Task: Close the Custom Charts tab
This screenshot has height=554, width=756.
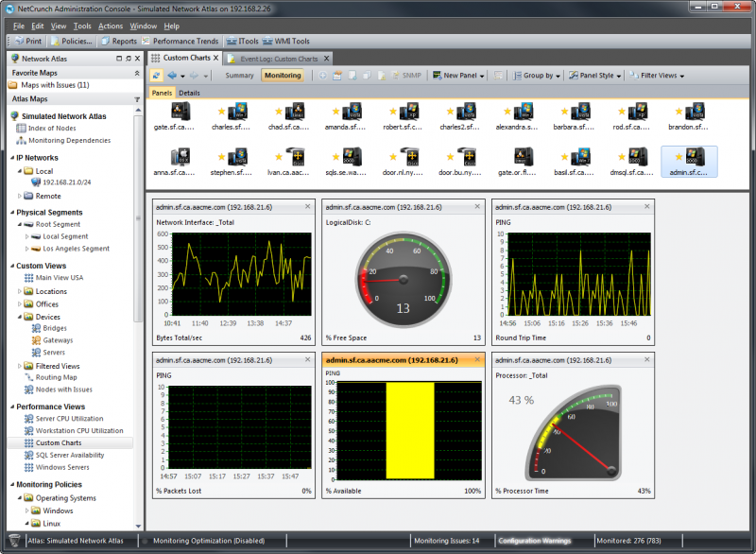Action: click(216, 58)
